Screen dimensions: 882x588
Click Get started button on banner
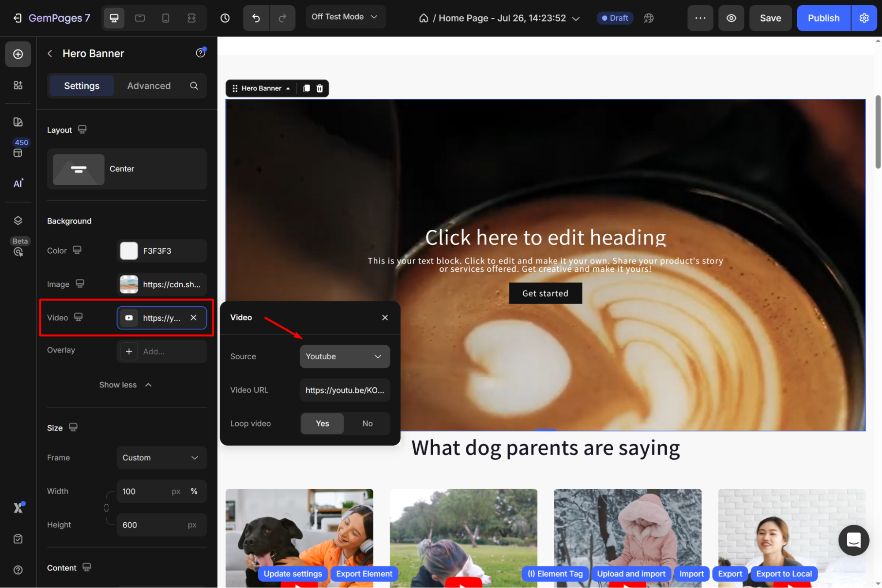point(545,293)
